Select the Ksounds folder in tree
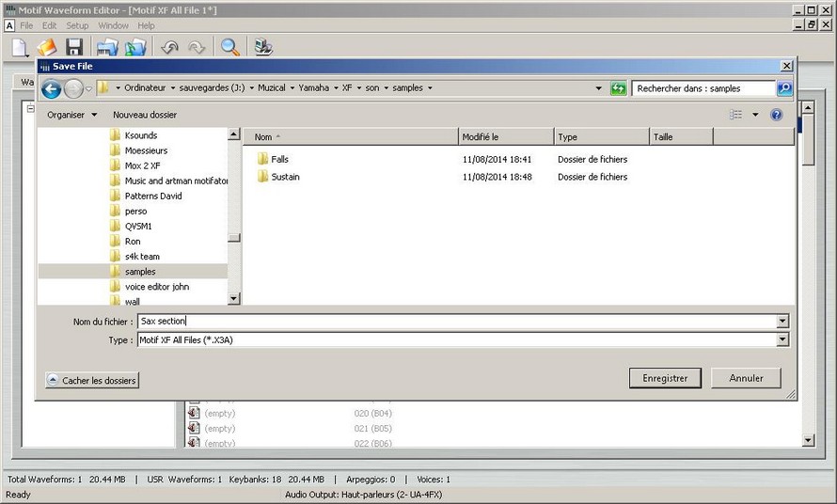The height and width of the screenshot is (504, 837). coord(140,135)
